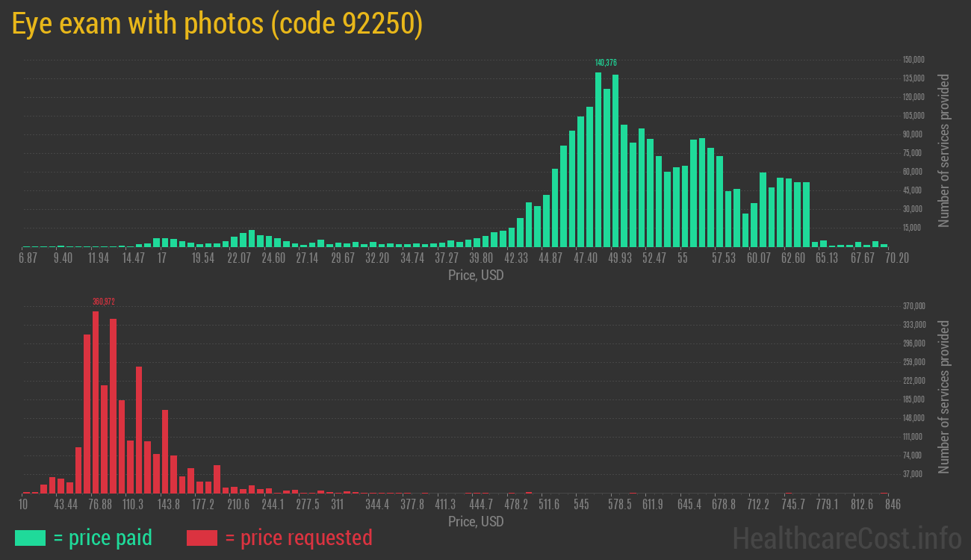The height and width of the screenshot is (560, 971).
Task: Select the tallest red bar under 360,972
Action: 96,402
